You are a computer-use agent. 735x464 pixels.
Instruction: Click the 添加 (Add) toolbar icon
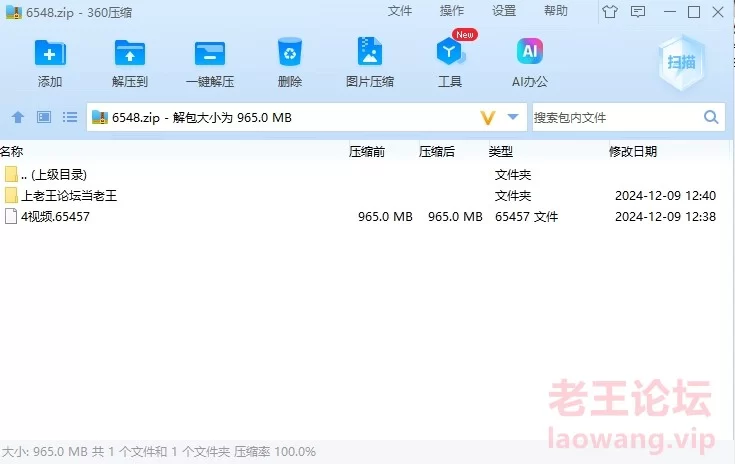[50, 53]
